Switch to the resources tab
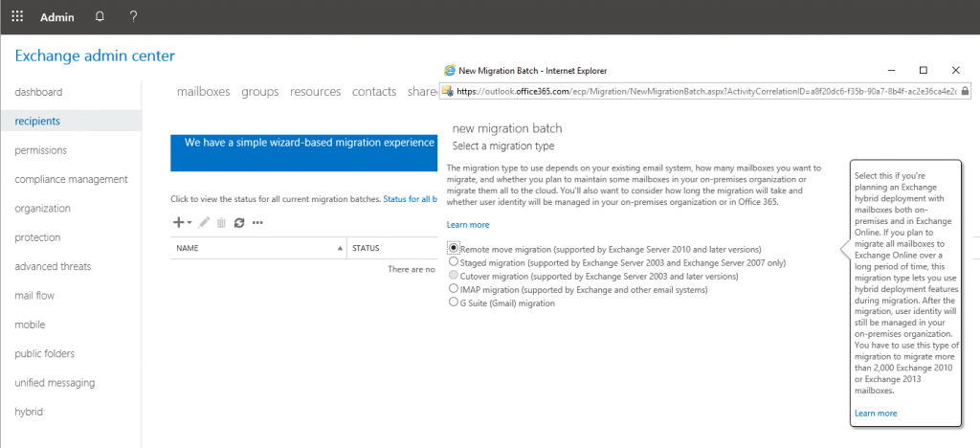 click(315, 92)
